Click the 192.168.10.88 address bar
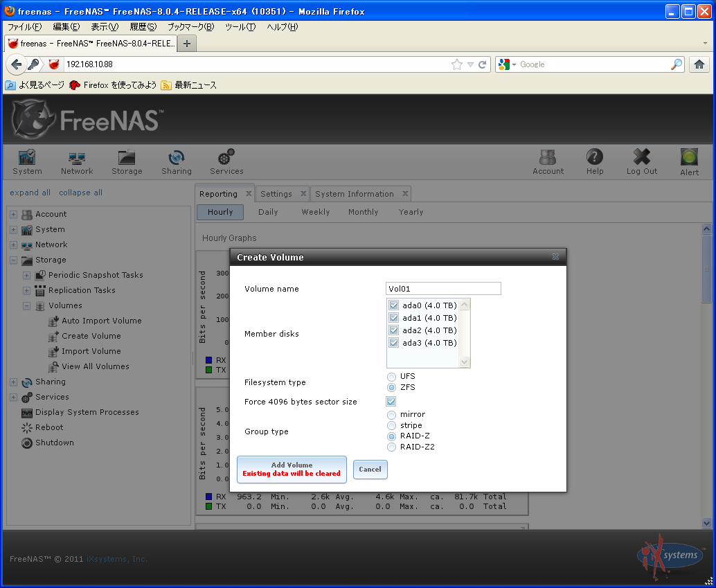716x588 pixels. (256, 64)
